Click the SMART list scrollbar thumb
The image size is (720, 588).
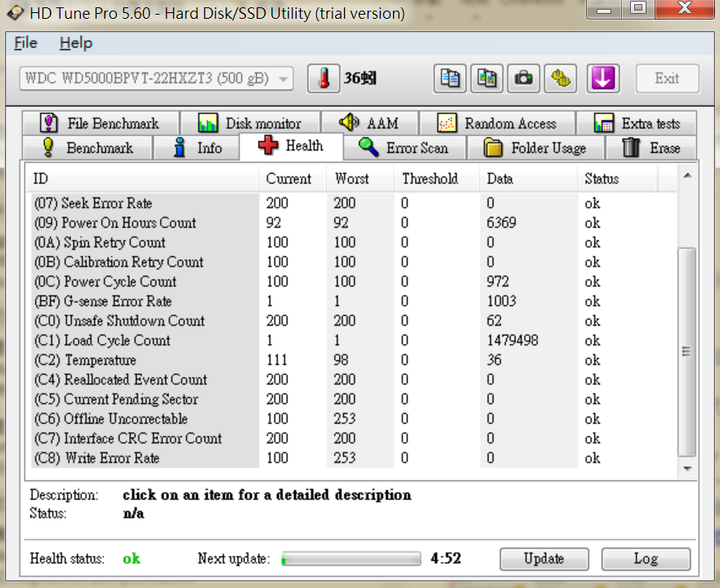(687, 352)
